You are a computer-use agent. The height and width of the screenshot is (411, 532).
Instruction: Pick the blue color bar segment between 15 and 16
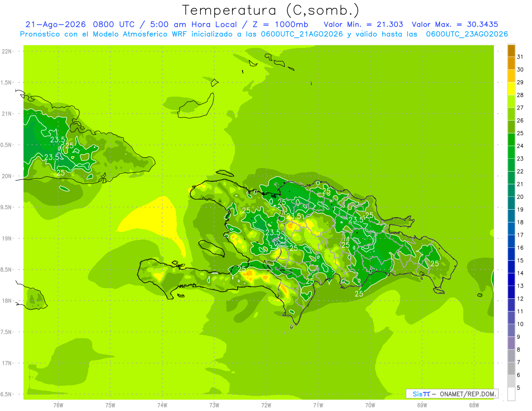pos(511,254)
